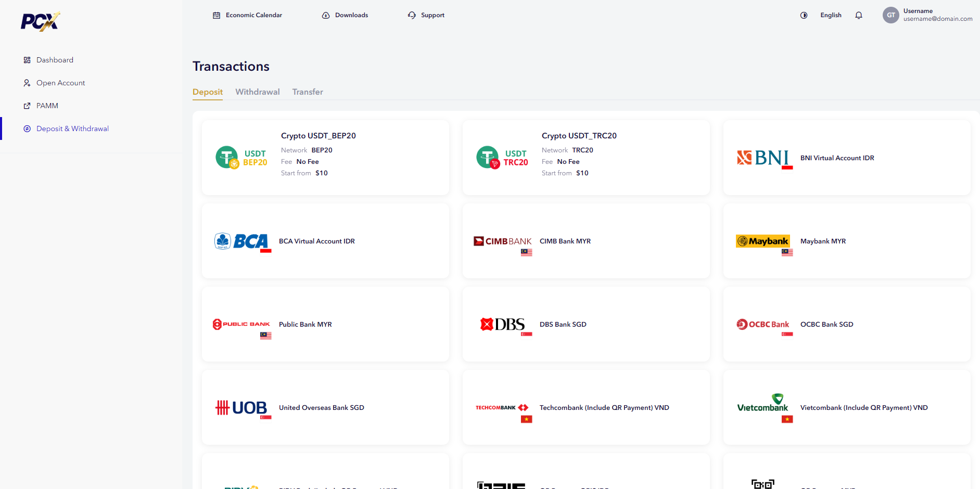Select Deposit & Withdrawal sidebar item

(72, 128)
